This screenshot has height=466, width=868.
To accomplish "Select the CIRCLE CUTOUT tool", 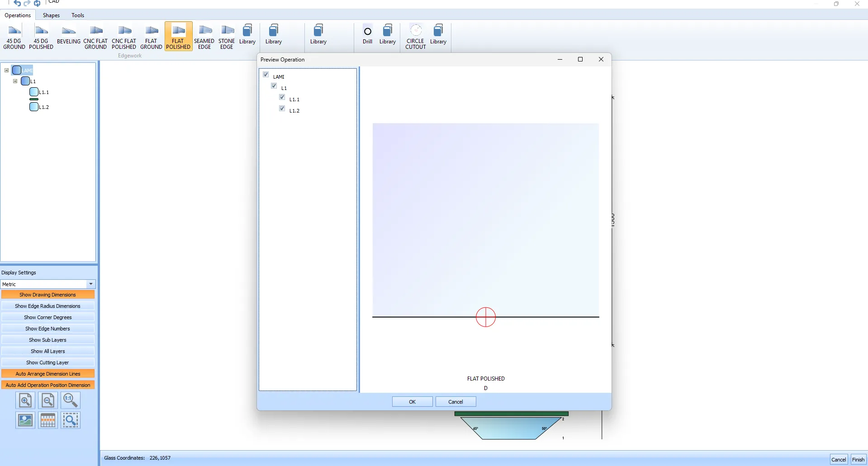I will click(416, 36).
